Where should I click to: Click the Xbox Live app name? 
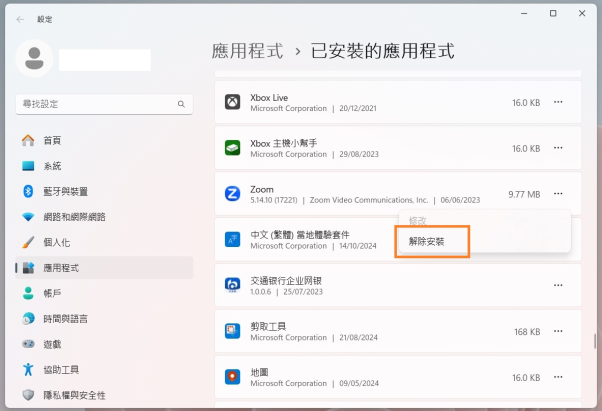point(269,98)
